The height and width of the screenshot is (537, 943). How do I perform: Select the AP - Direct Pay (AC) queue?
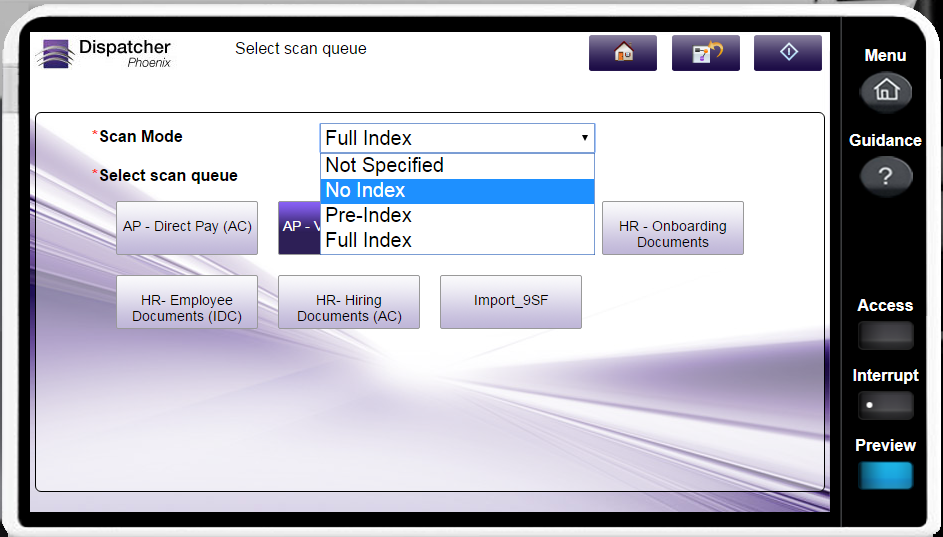pyautogui.click(x=187, y=227)
